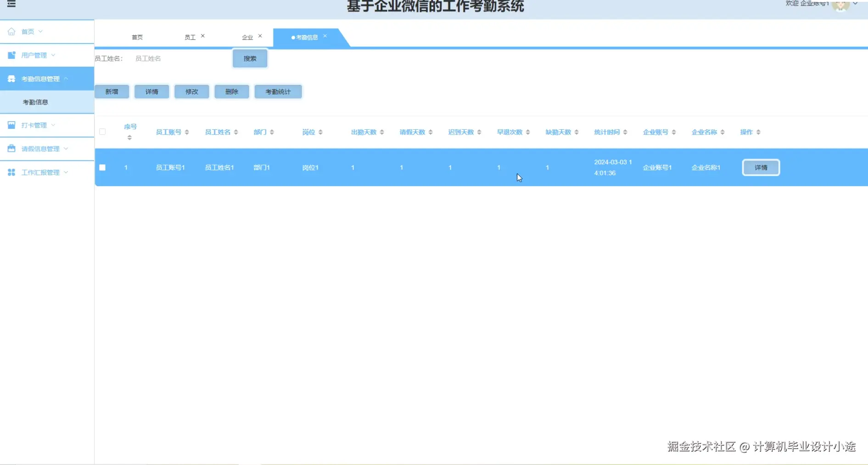Select the 用户管理 sidebar icon
The height and width of the screenshot is (465, 868).
11,55
